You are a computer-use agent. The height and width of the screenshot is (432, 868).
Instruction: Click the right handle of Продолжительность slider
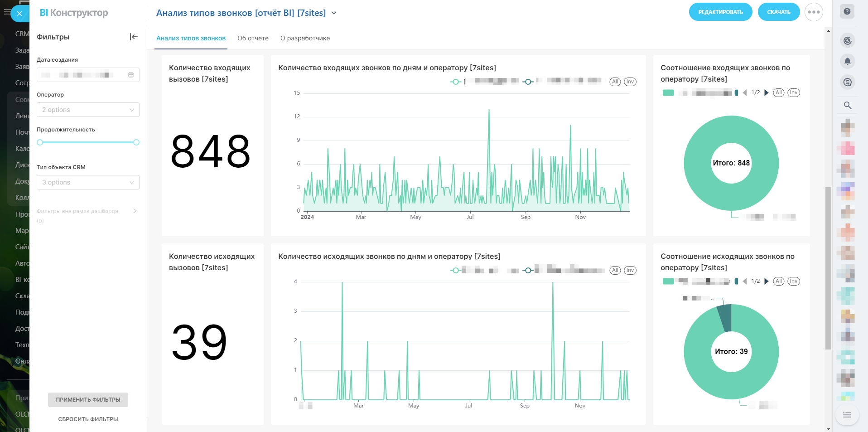[136, 142]
